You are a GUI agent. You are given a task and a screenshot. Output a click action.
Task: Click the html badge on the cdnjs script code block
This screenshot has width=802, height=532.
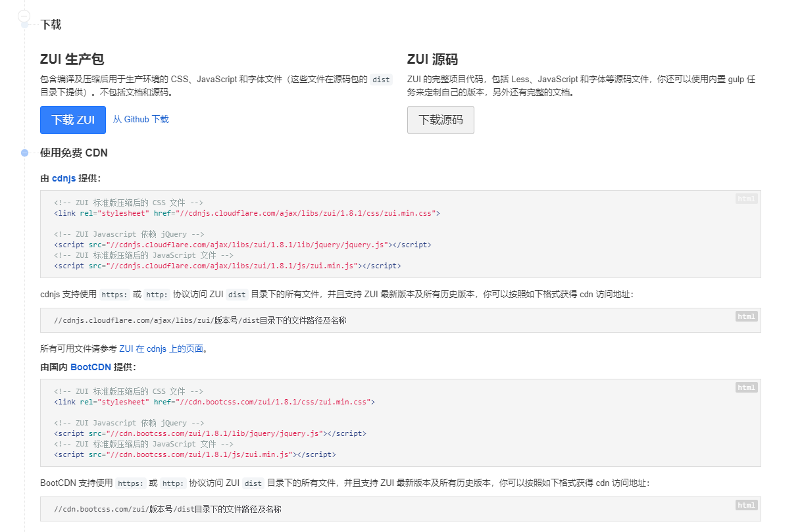coord(747,199)
